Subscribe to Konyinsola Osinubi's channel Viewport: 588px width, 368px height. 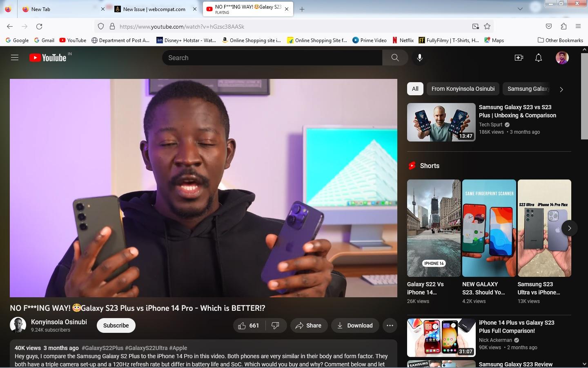coord(116,325)
